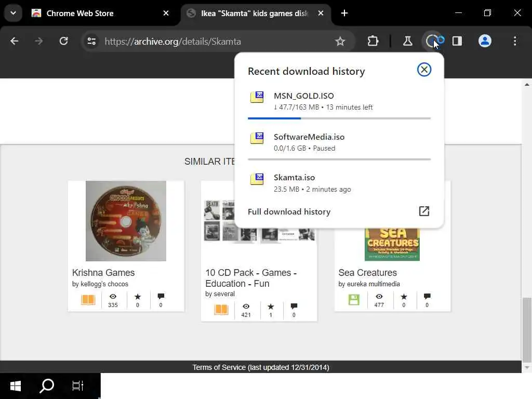Go back to the previous page
This screenshot has width=532, height=399.
(x=14, y=42)
